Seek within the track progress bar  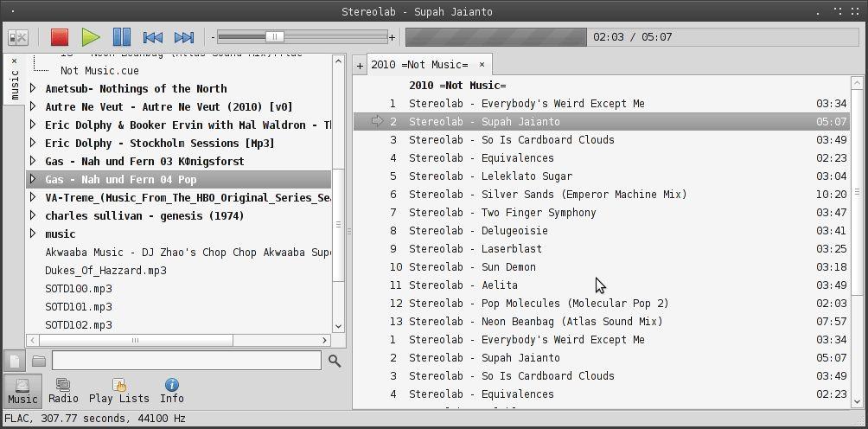[496, 37]
